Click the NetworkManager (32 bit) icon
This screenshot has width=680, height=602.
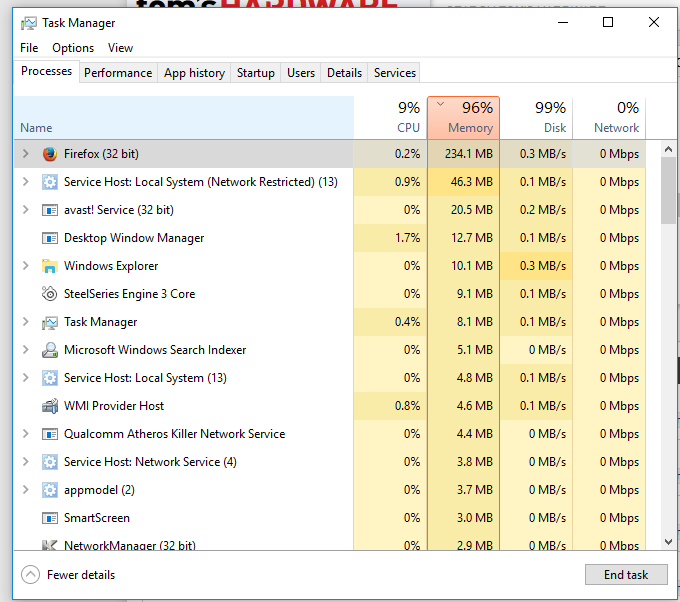[49, 545]
